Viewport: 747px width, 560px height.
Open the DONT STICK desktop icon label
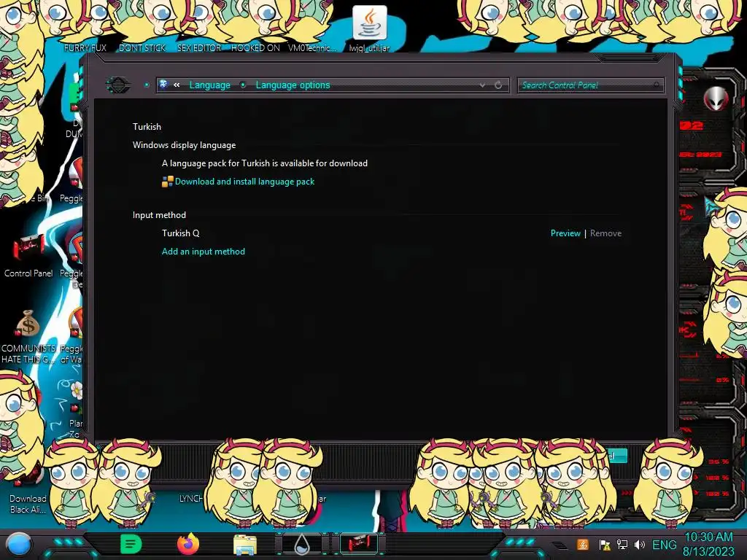pos(142,47)
